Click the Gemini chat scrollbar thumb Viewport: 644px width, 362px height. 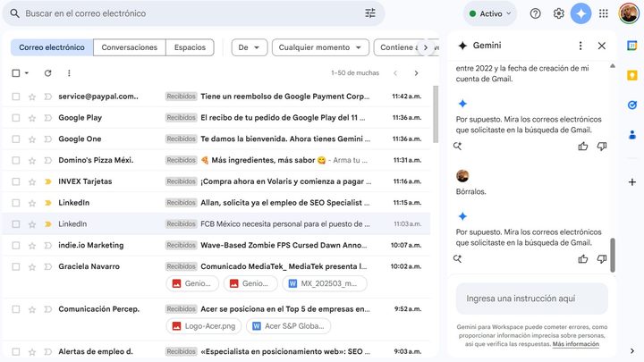pyautogui.click(x=613, y=255)
